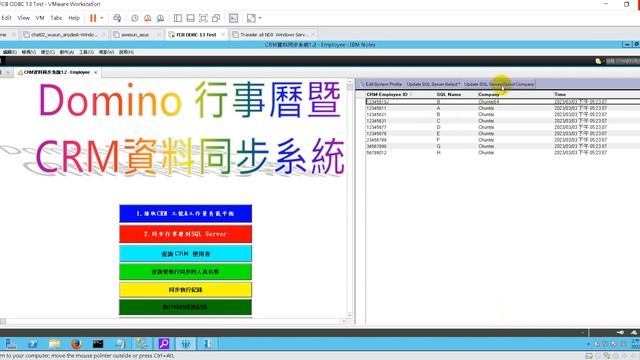Open the VMware View menu
The height and width of the screenshot is (360, 640).
click(x=23, y=18)
